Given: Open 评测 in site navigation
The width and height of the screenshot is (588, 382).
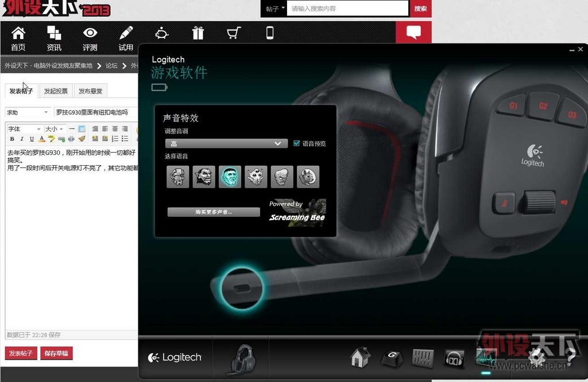Looking at the screenshot, I should coord(90,38).
